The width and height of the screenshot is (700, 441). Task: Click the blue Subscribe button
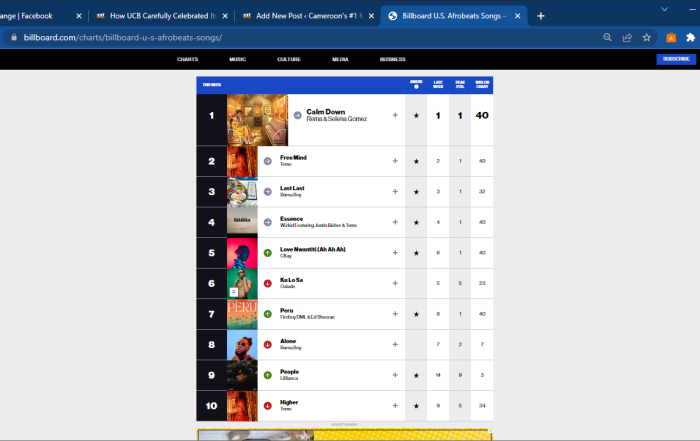point(676,59)
